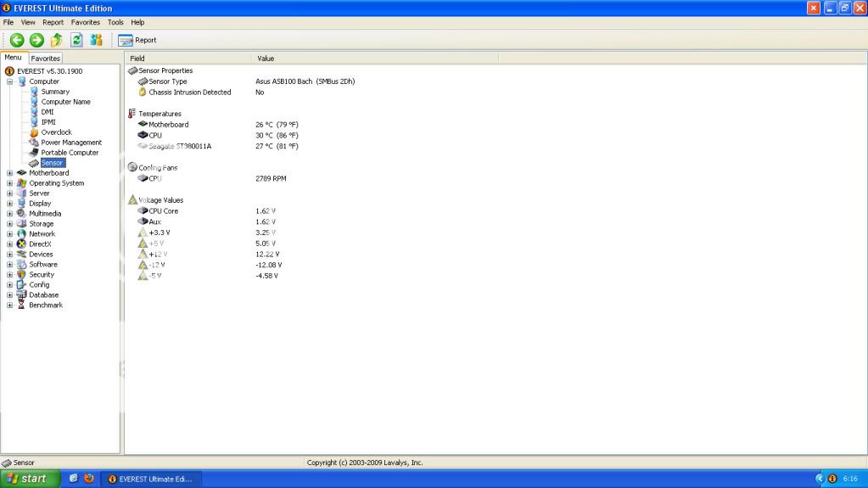Viewport: 868px width, 488px height.
Task: Select the -12.08 V value
Action: coord(268,266)
